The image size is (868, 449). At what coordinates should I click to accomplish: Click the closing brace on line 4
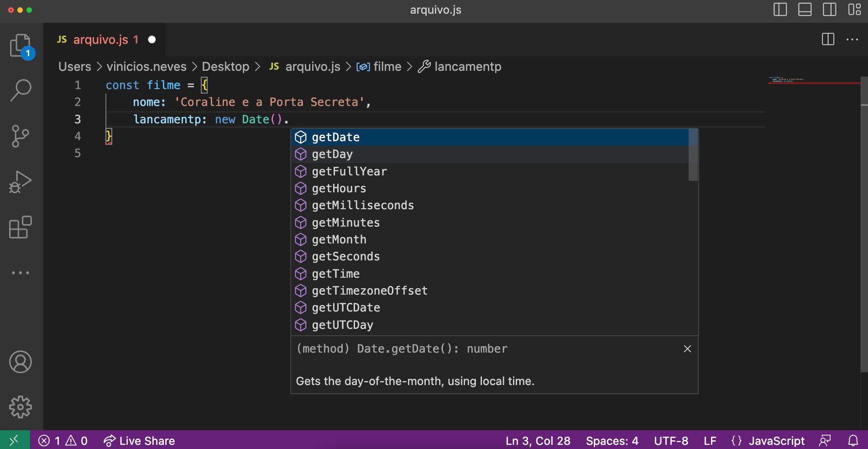[109, 136]
